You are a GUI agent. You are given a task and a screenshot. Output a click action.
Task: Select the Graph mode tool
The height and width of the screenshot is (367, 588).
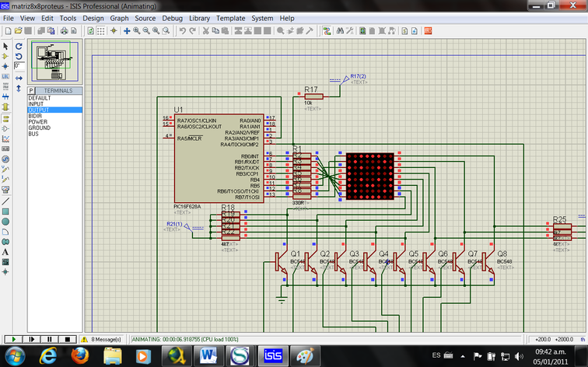coord(5,138)
